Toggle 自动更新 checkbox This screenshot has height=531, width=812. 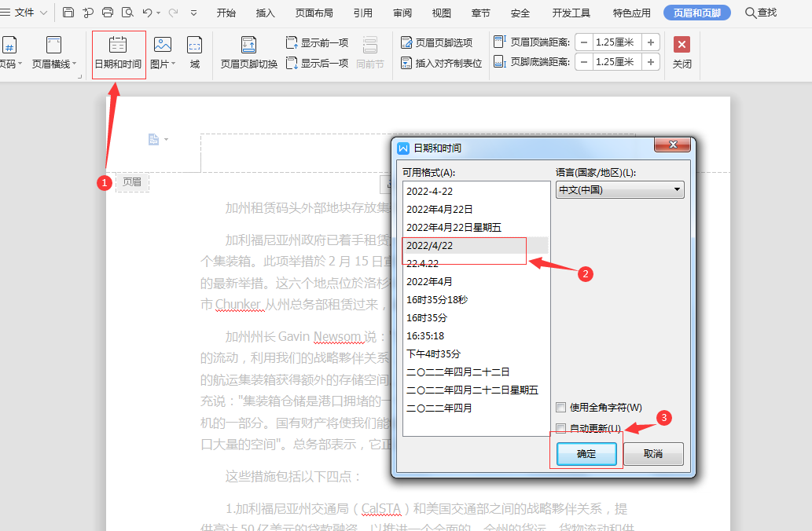click(x=560, y=428)
